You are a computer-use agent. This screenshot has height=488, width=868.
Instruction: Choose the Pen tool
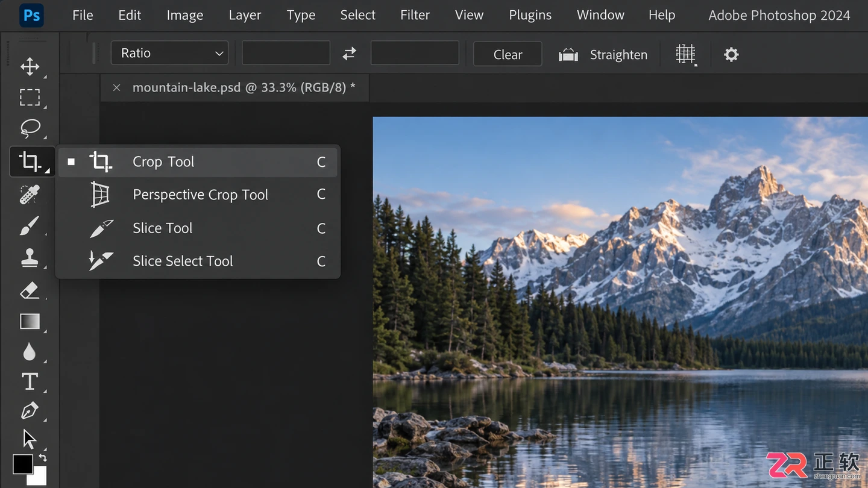click(30, 411)
